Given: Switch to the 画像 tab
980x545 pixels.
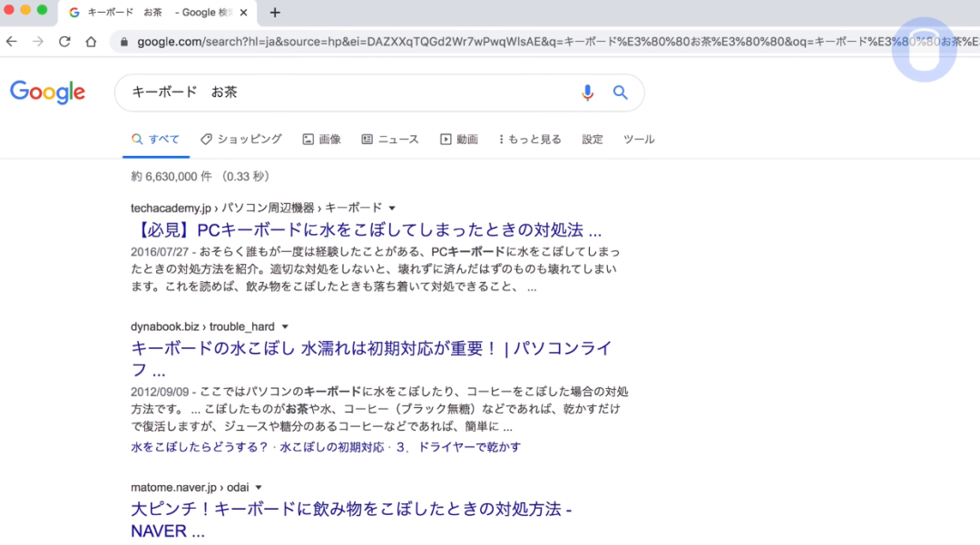Looking at the screenshot, I should [322, 140].
